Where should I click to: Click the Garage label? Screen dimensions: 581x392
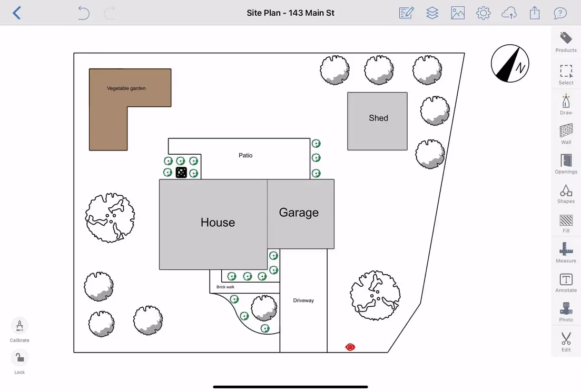(x=299, y=213)
